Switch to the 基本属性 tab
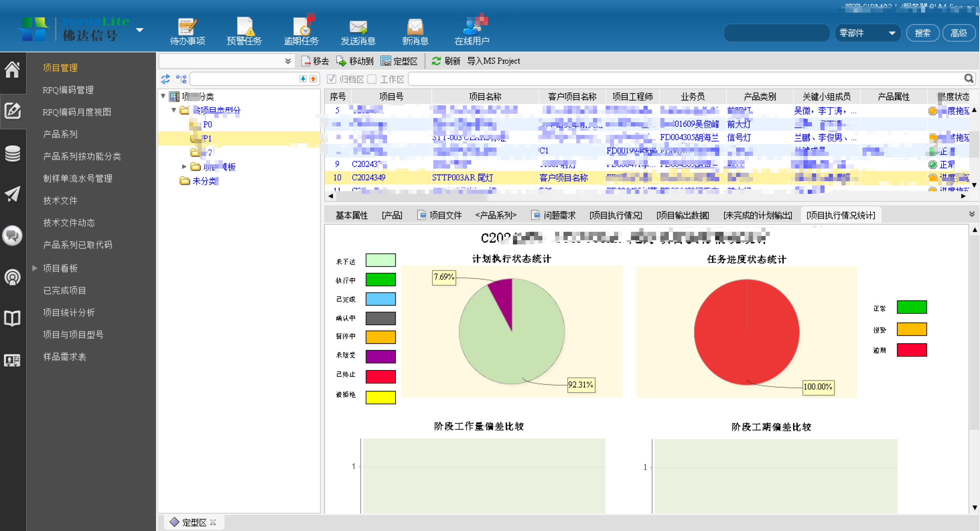Screen dimensions: 980x531 (351, 215)
